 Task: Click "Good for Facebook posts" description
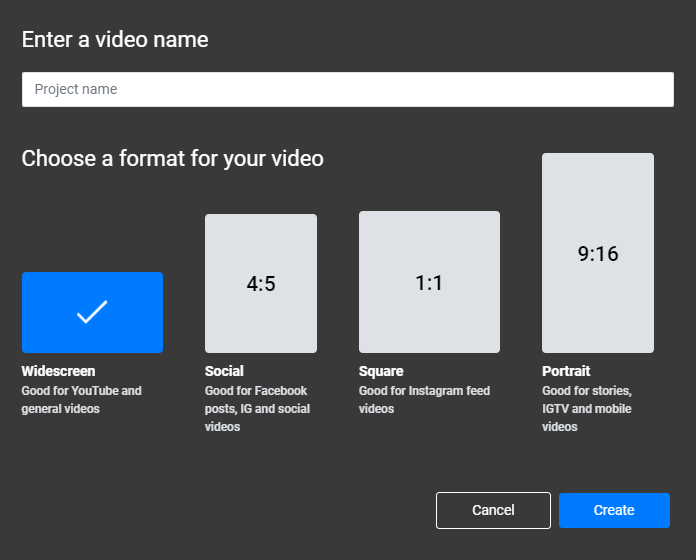pyautogui.click(x=257, y=409)
